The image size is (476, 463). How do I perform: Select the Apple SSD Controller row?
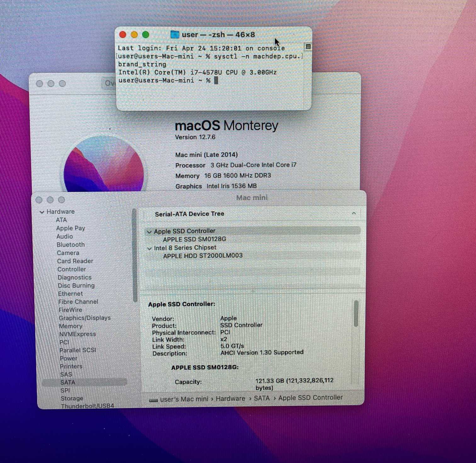tap(253, 231)
